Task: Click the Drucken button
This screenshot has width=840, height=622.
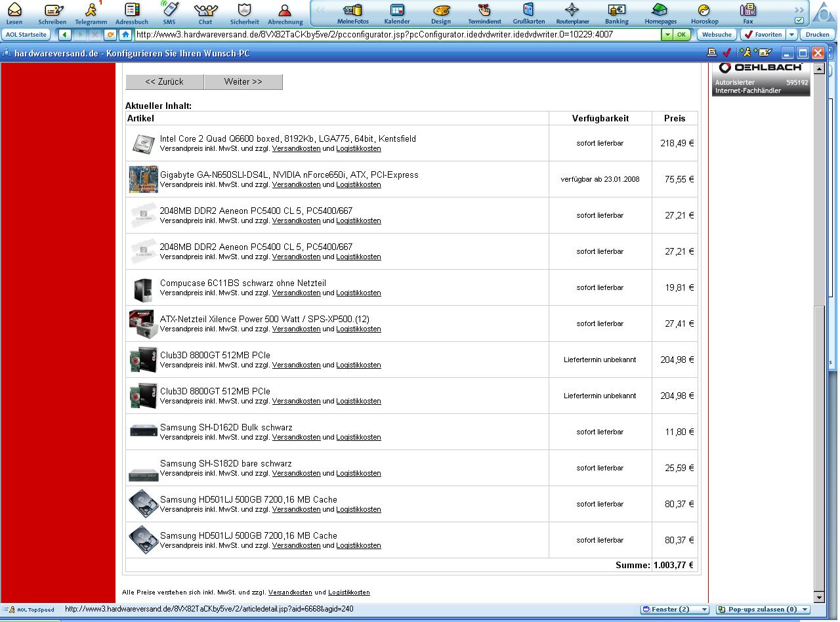Action: [x=817, y=34]
